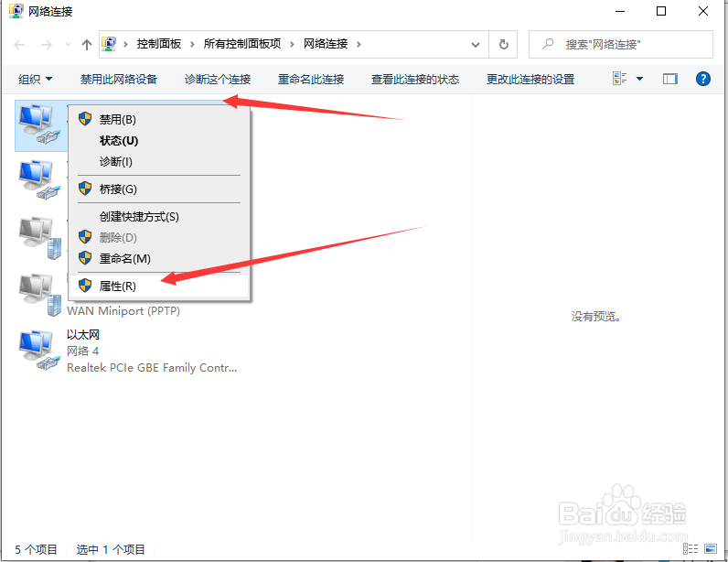The width and height of the screenshot is (728, 562).
Task: Switch to large icons view in status bar
Action: tap(711, 549)
